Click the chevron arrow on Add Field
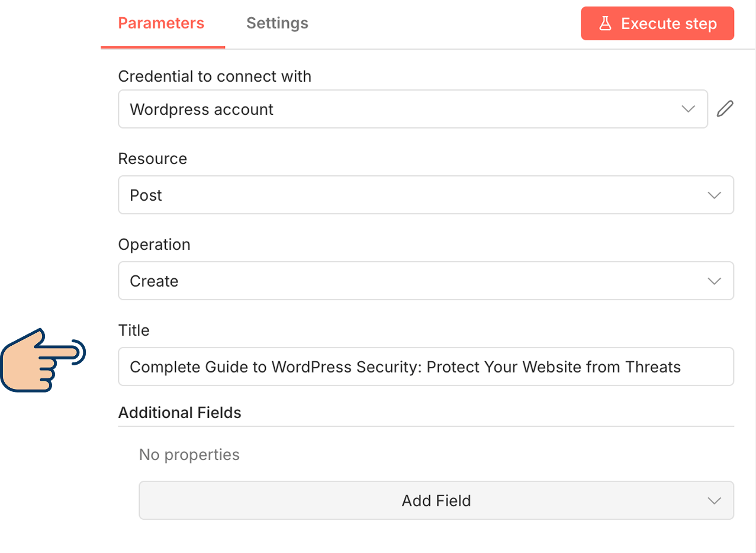 coord(714,501)
